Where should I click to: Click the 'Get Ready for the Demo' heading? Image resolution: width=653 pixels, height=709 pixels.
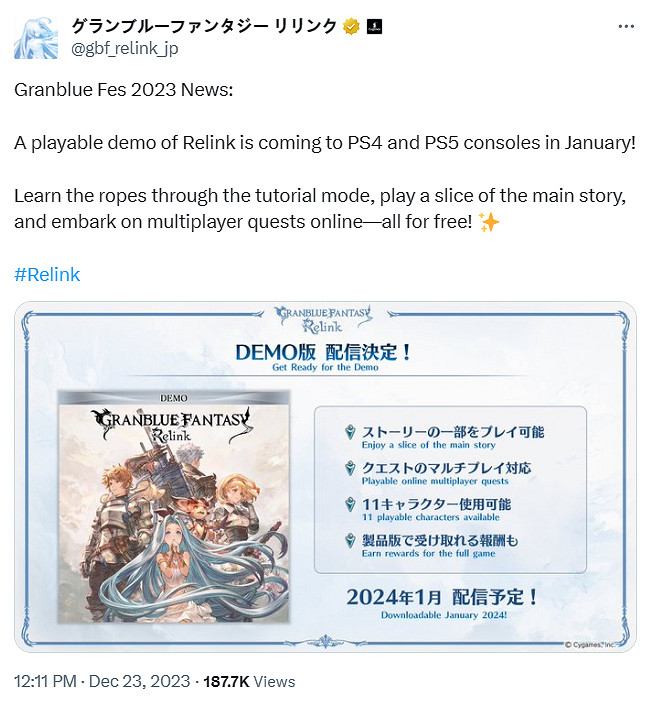coord(325,367)
